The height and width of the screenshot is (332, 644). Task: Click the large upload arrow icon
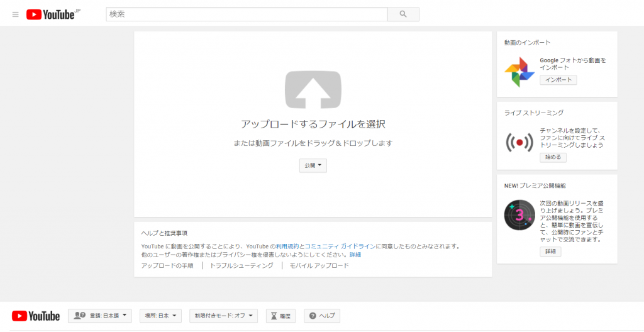click(313, 90)
